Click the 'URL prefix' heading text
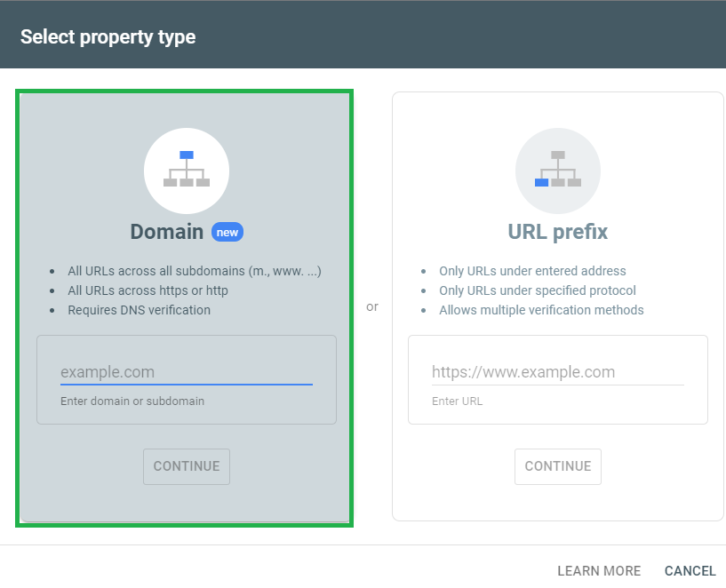 pyautogui.click(x=557, y=231)
